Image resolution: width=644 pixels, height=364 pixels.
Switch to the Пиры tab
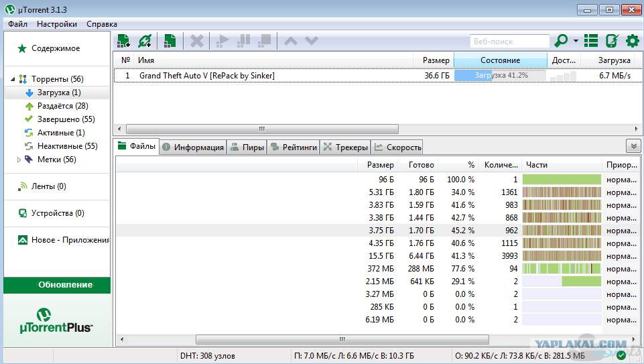tap(248, 147)
